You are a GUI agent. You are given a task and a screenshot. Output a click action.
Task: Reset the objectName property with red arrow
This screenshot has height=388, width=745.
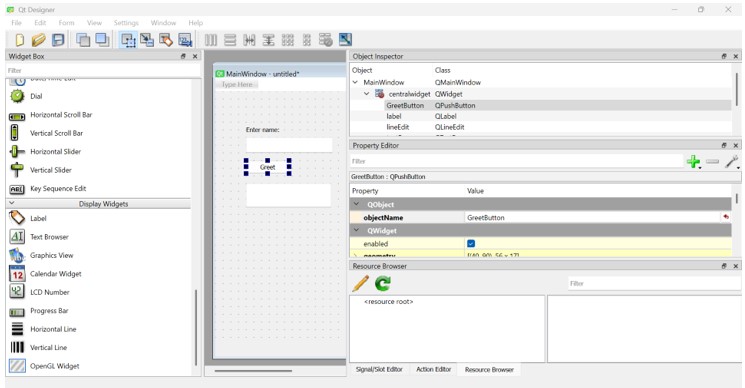[x=726, y=217]
